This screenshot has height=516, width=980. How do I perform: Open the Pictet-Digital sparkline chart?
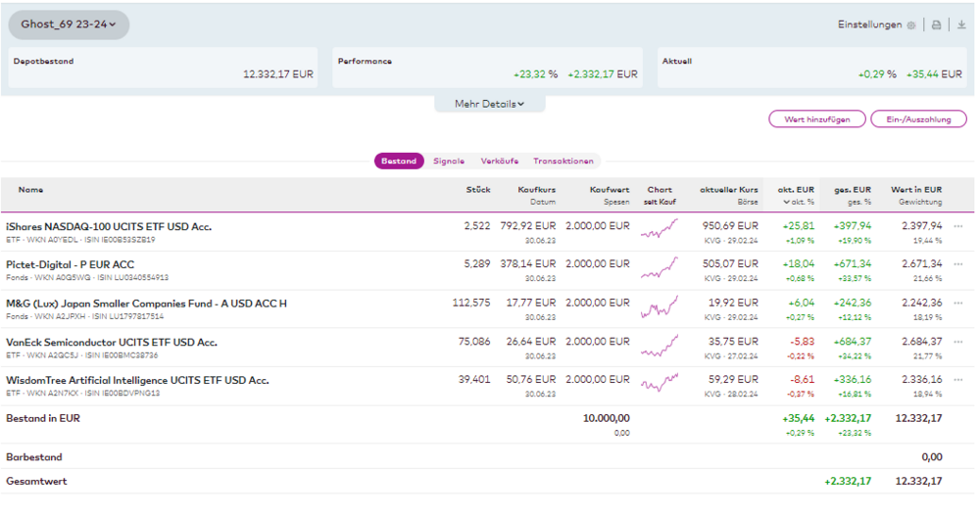(659, 269)
